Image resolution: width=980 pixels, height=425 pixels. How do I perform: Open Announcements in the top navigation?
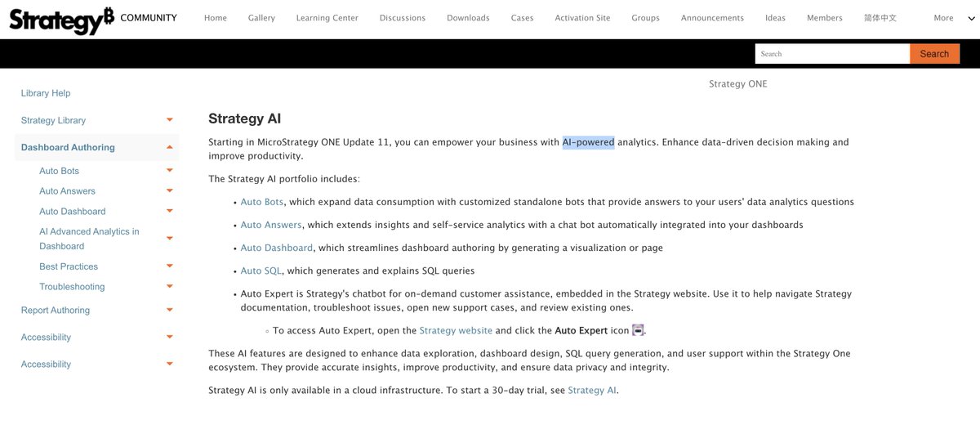tap(712, 18)
